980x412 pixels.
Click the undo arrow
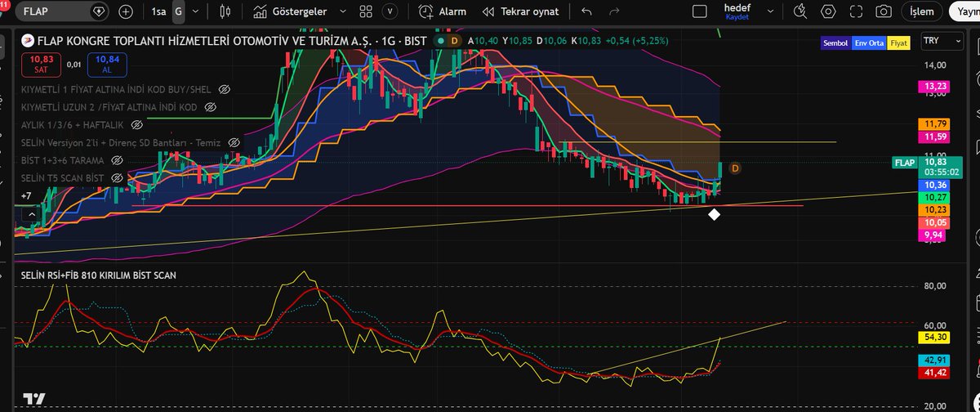coord(586,11)
